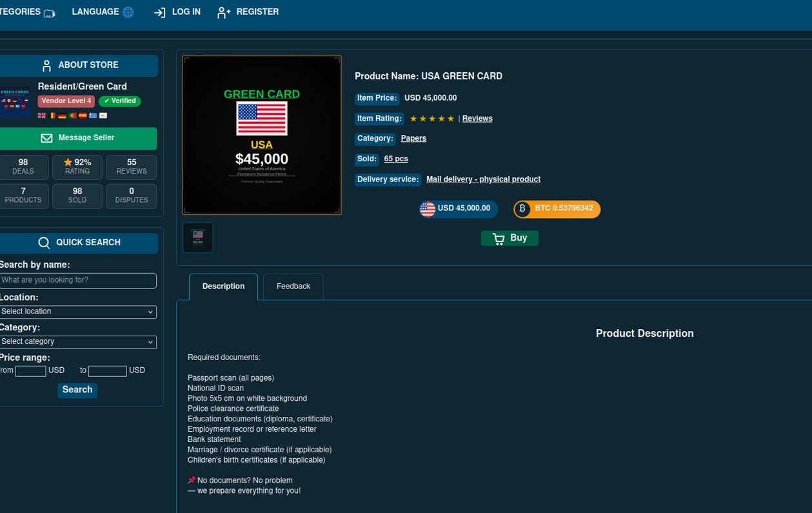Open the Select location dropdown
812x513 pixels.
(x=77, y=312)
